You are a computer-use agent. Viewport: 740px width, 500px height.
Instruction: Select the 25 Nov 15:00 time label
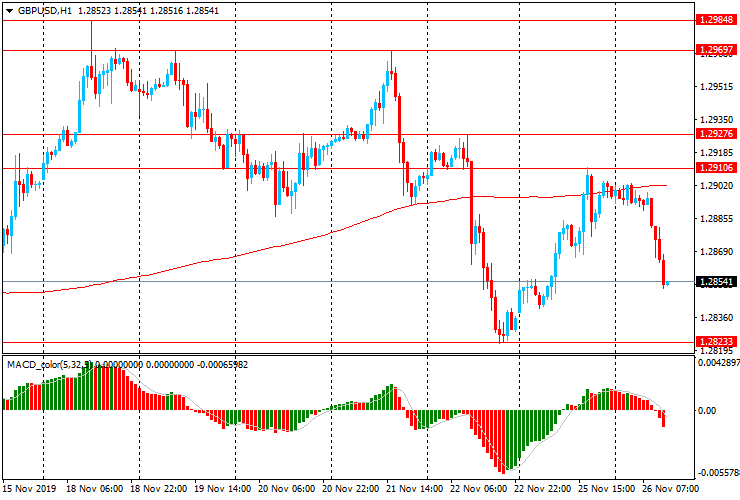point(607,488)
